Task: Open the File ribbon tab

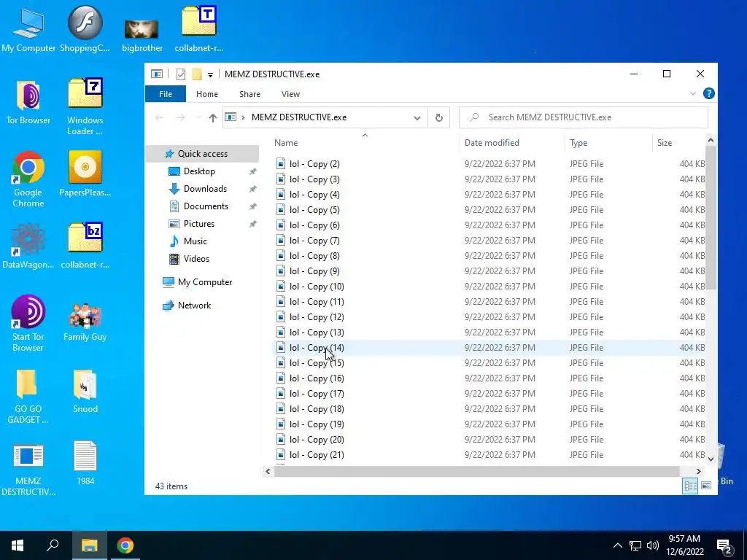Action: pos(166,94)
